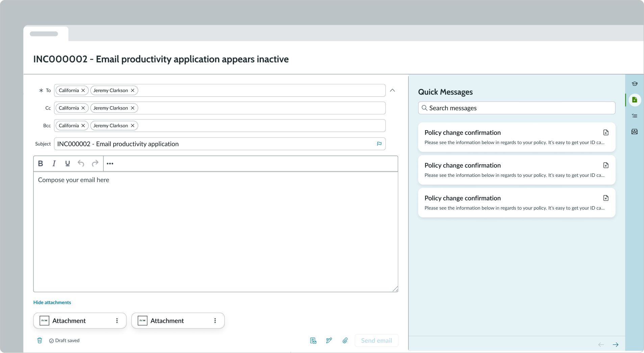
Task: Insert third Policy change confirmation message icon
Action: point(606,198)
